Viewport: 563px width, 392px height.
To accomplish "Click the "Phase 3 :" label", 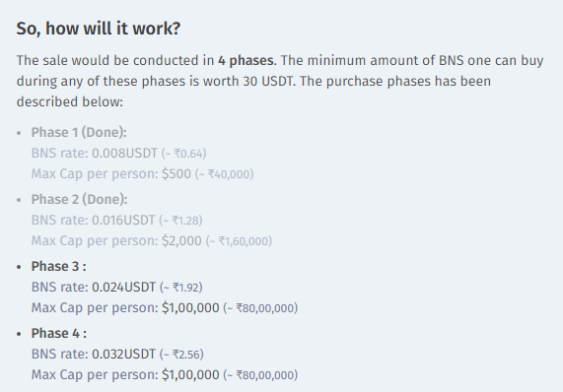I will coord(58,267).
